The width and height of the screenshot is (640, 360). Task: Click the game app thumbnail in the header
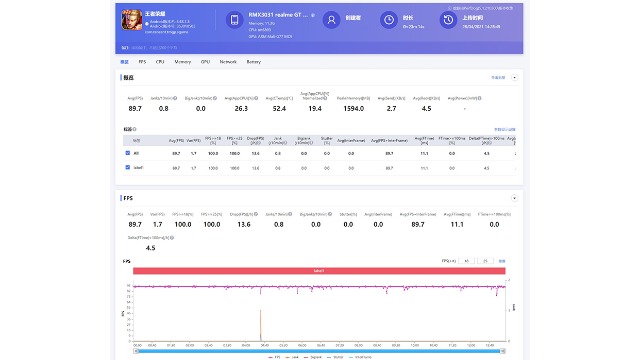click(x=131, y=20)
